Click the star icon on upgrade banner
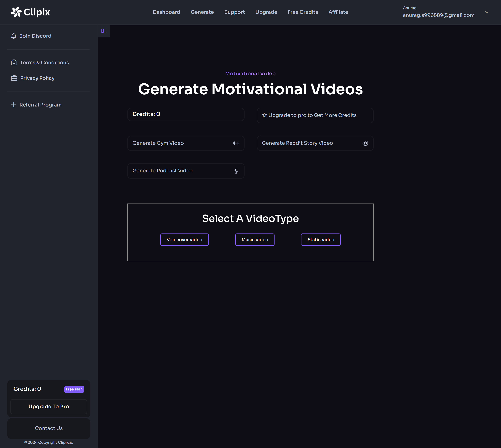The width and height of the screenshot is (501, 448). tap(264, 115)
